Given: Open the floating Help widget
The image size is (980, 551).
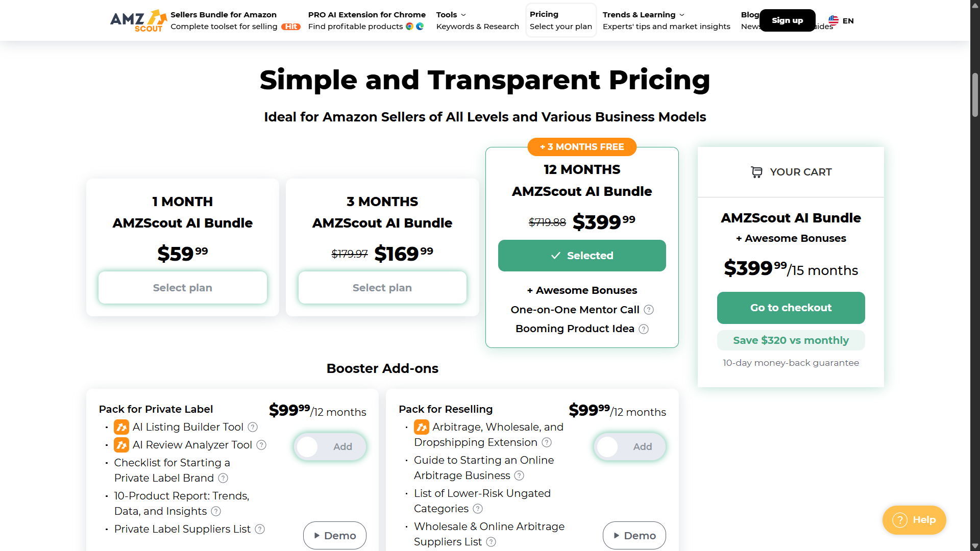Looking at the screenshot, I should 914,520.
